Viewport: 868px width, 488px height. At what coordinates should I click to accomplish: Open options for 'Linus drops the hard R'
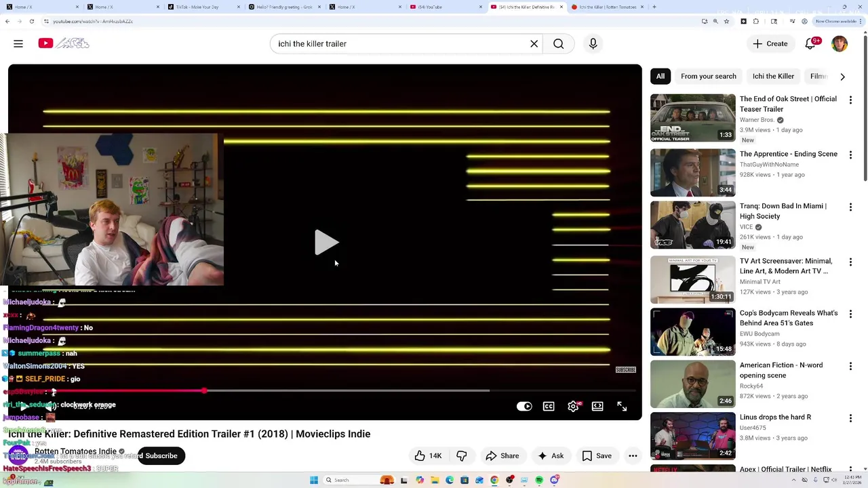(850, 418)
